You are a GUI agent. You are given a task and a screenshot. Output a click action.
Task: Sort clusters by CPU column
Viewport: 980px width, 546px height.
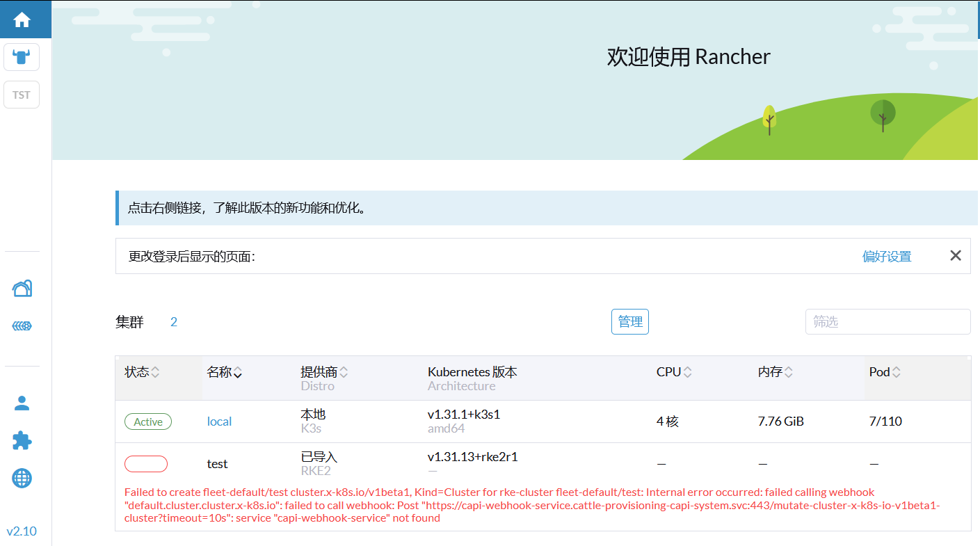click(674, 372)
